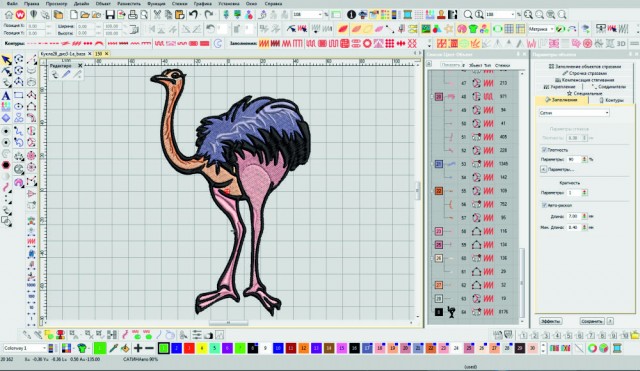The image size is (640, 371).
Task: Click the Open folder icon
Action: click(x=84, y=15)
